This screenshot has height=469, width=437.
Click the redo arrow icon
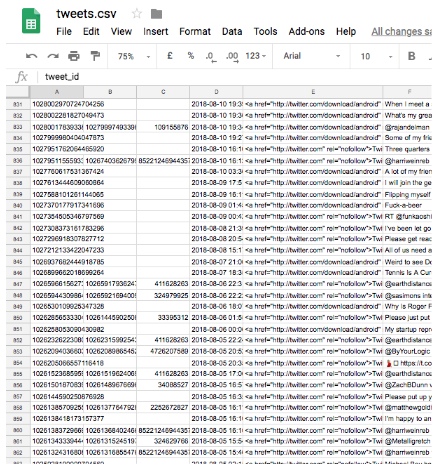[x=53, y=56]
